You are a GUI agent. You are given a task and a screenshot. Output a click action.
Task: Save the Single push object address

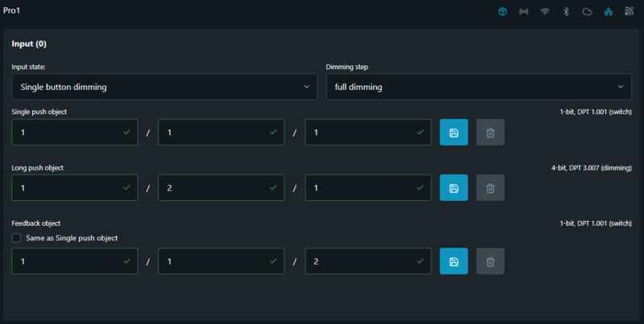(453, 132)
